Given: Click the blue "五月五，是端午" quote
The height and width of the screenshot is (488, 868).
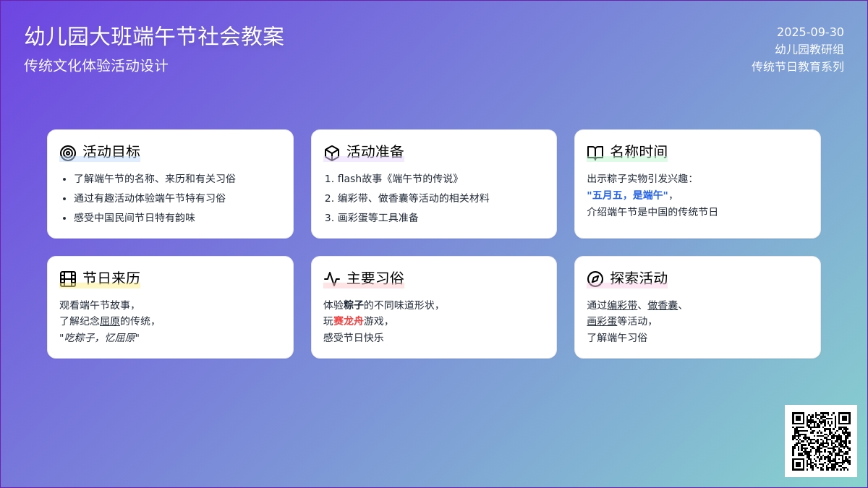Looking at the screenshot, I should (627, 194).
